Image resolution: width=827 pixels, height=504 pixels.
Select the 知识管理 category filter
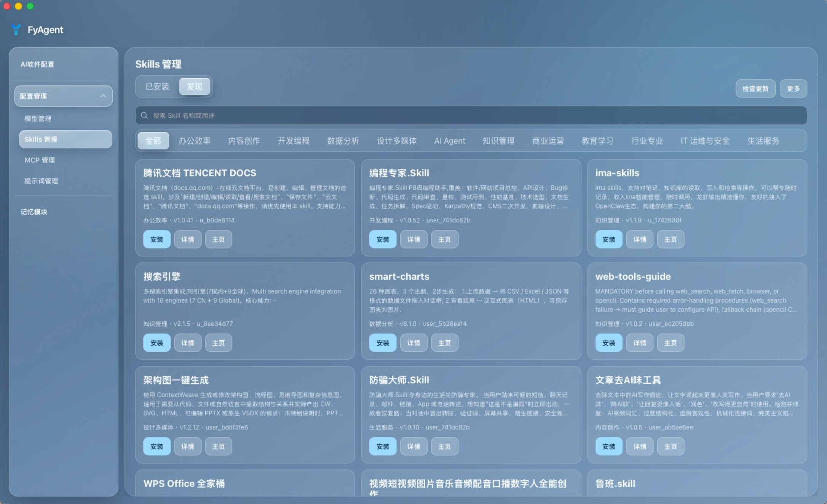(x=498, y=141)
